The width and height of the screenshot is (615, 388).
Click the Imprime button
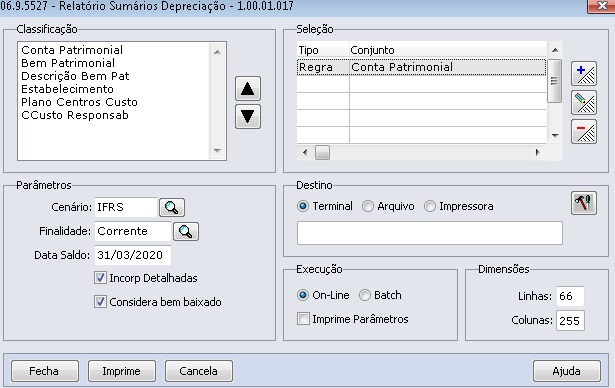[122, 371]
